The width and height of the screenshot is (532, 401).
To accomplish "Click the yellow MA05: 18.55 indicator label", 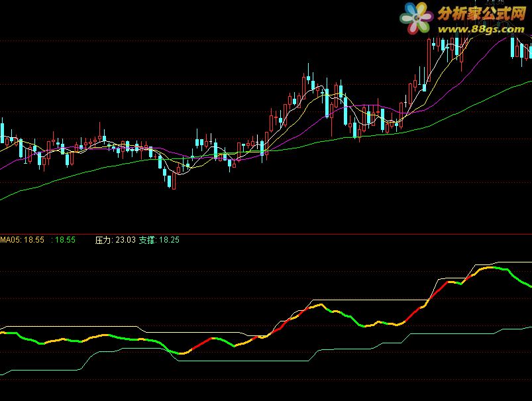I will pos(22,240).
